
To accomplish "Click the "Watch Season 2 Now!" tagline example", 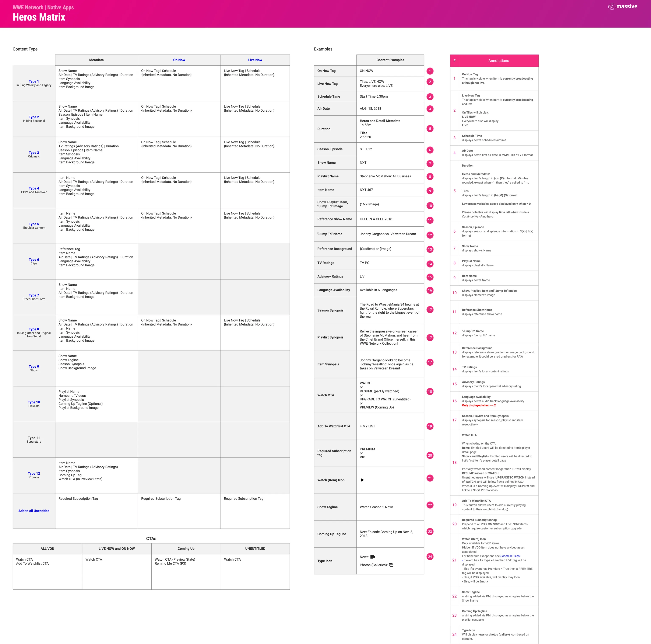I will click(x=376, y=507).
